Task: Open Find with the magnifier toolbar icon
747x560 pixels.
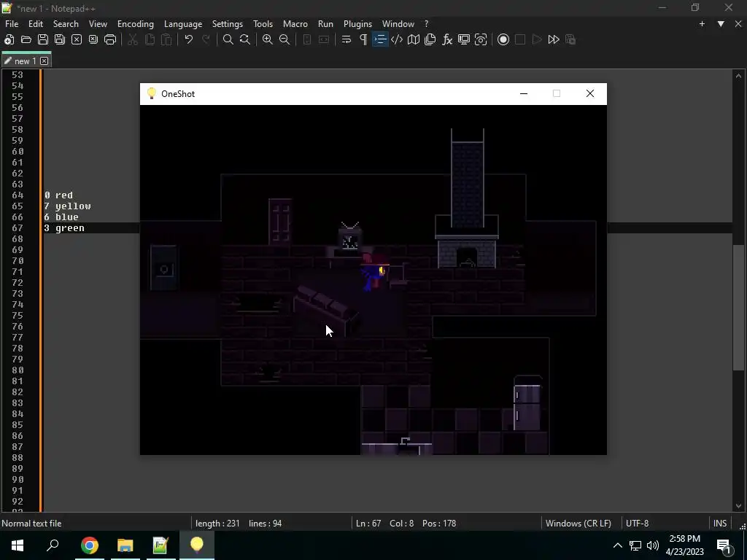Action: pyautogui.click(x=228, y=39)
